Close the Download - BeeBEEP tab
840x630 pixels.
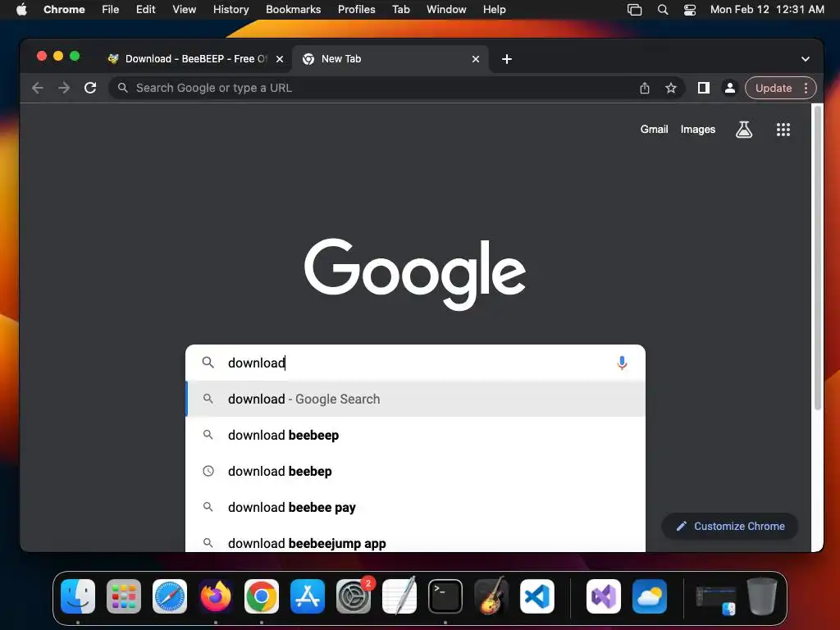coord(280,59)
